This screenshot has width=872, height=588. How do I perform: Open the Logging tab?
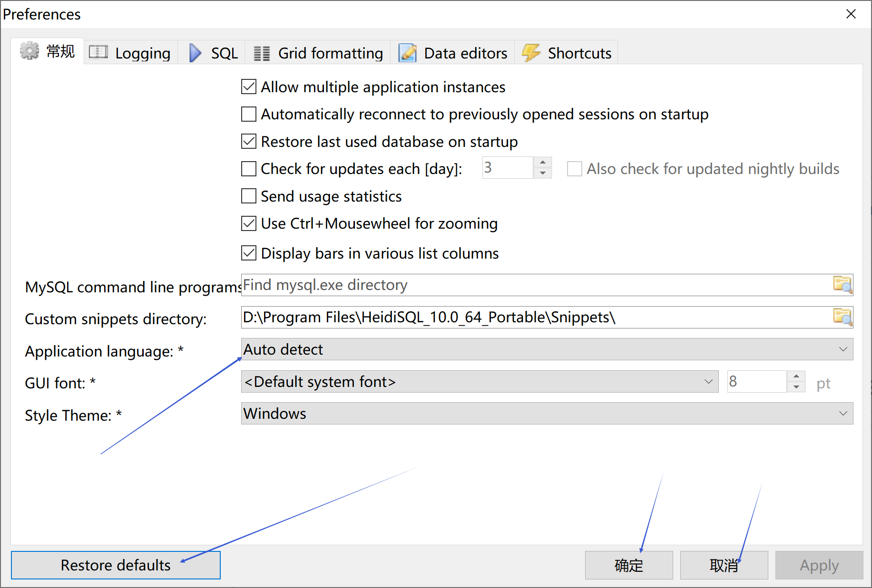pos(131,53)
